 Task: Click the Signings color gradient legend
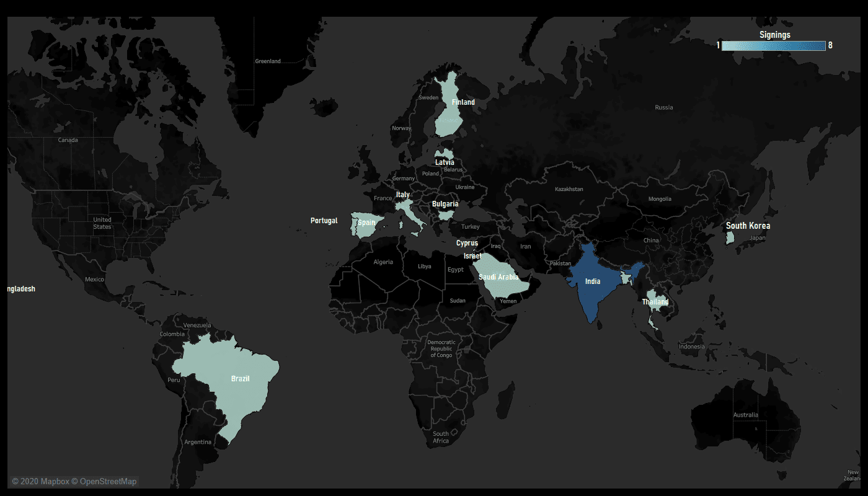(773, 45)
